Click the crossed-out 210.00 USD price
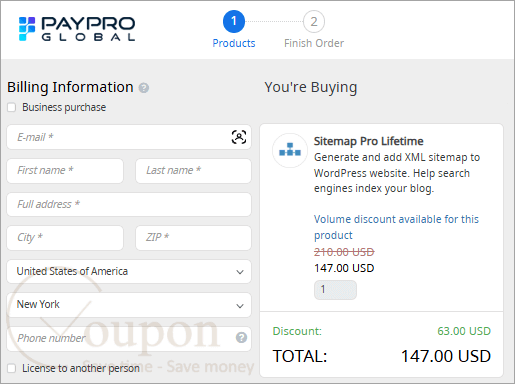This screenshot has width=515, height=384. coord(344,252)
